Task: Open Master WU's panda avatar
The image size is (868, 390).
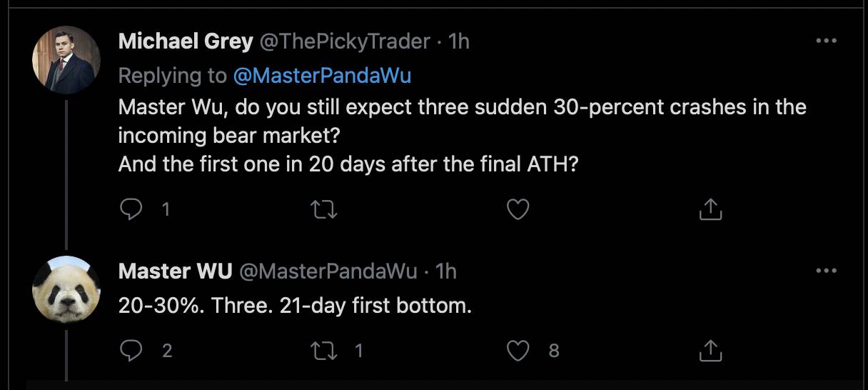Action: (x=66, y=289)
